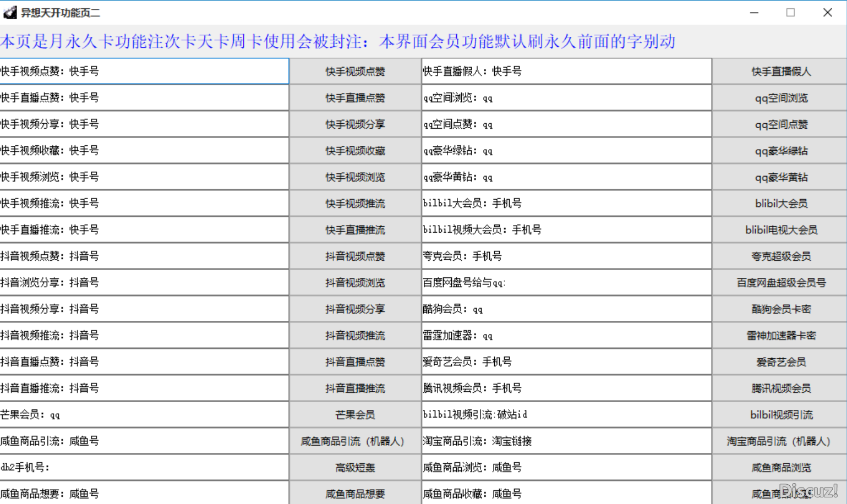The width and height of the screenshot is (847, 504).
Task: Focus the bilbil大会员: 手机号 input field
Action: 566,204
